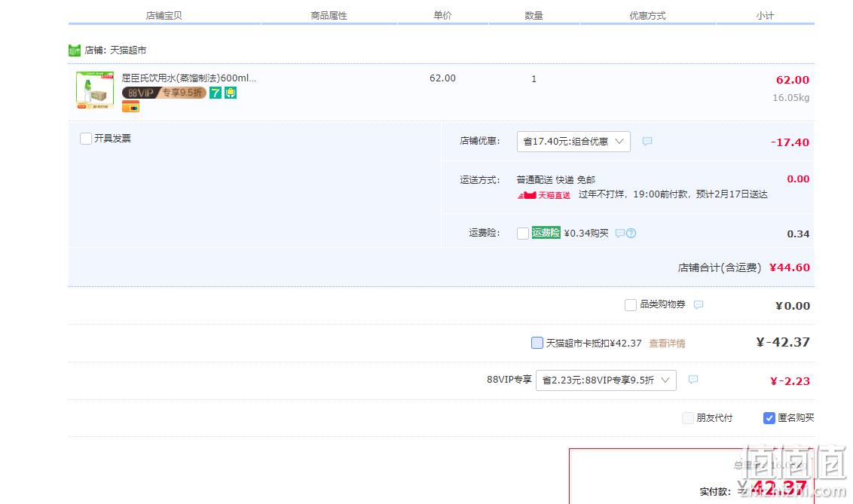Enable the 品类购物券 checkbox
This screenshot has height=504, width=853.
click(631, 305)
